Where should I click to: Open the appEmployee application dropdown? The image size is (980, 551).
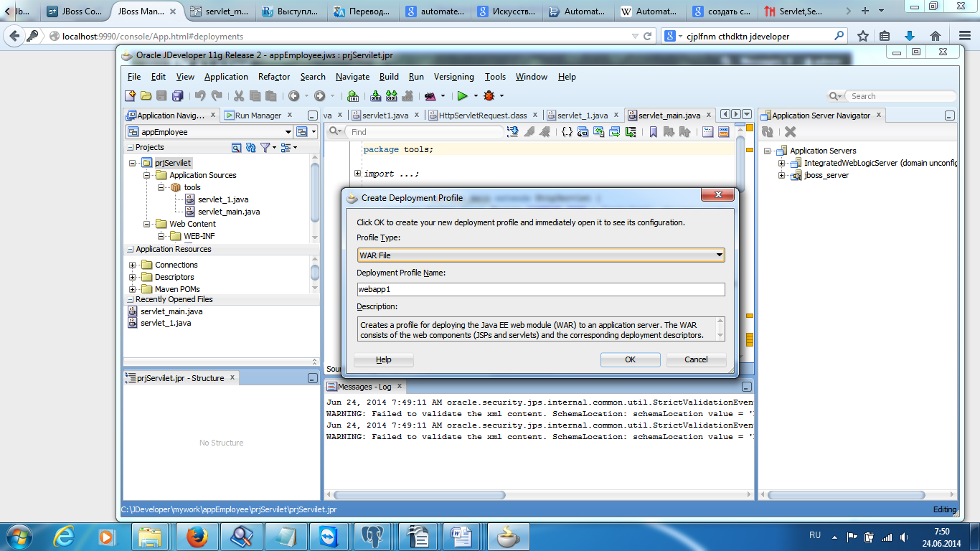(209, 132)
